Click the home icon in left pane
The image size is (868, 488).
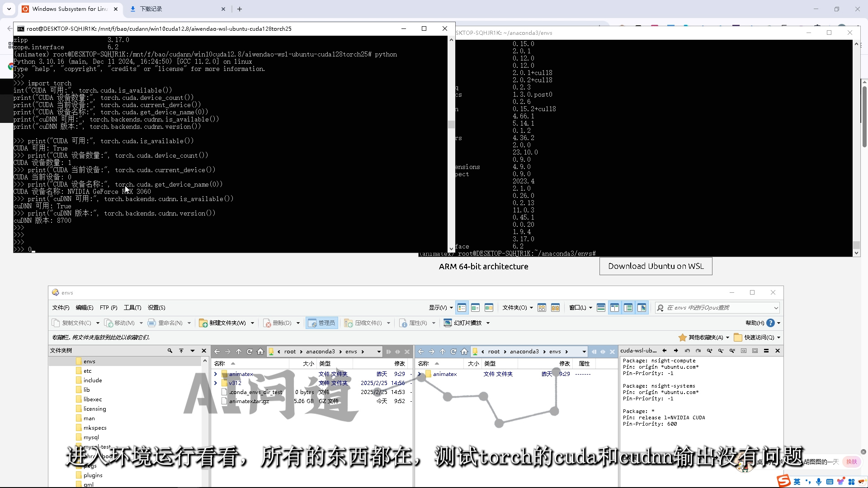[260, 352]
